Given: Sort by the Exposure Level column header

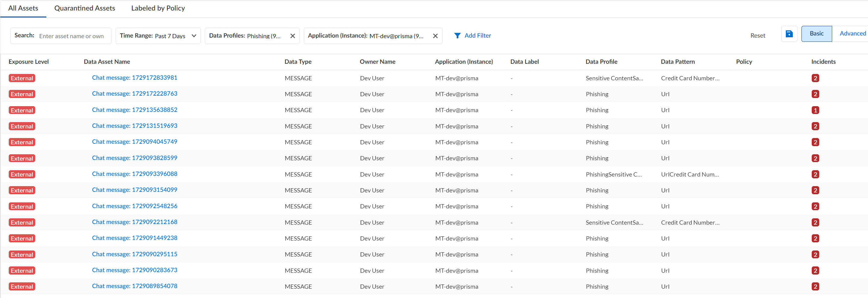Looking at the screenshot, I should (x=29, y=62).
